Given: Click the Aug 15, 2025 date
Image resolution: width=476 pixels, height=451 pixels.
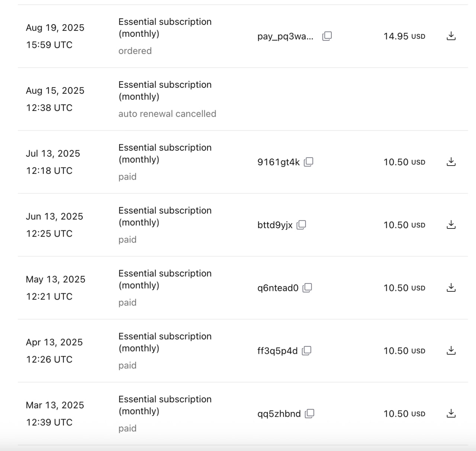Looking at the screenshot, I should pos(55,90).
